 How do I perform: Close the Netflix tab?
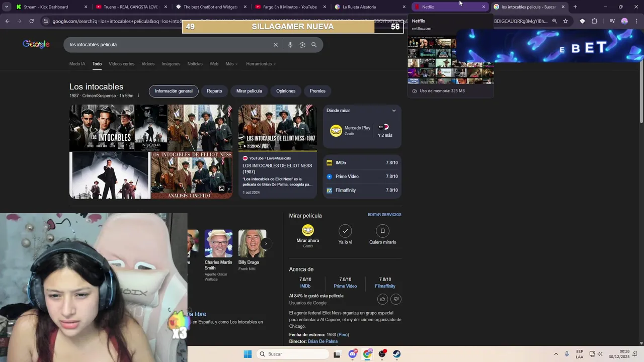[484, 7]
